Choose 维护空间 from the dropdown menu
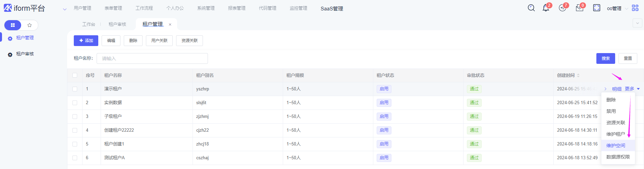The image size is (644, 169). pyautogui.click(x=615, y=145)
